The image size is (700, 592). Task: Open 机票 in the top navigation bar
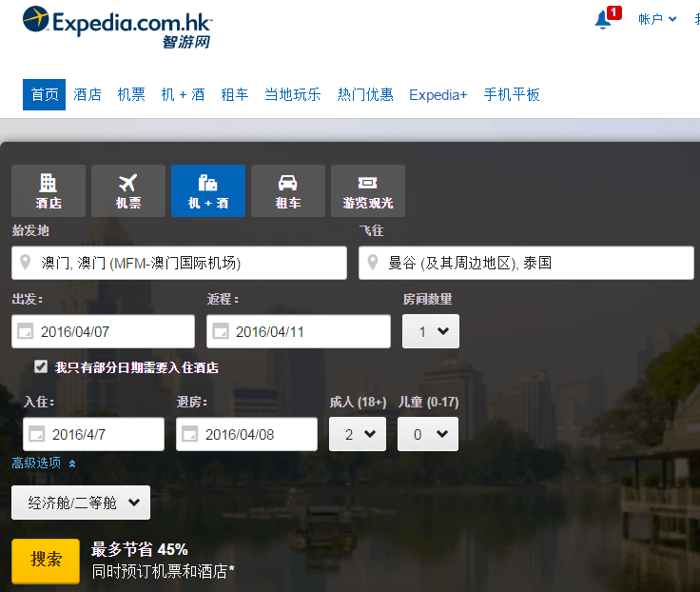pyautogui.click(x=131, y=95)
